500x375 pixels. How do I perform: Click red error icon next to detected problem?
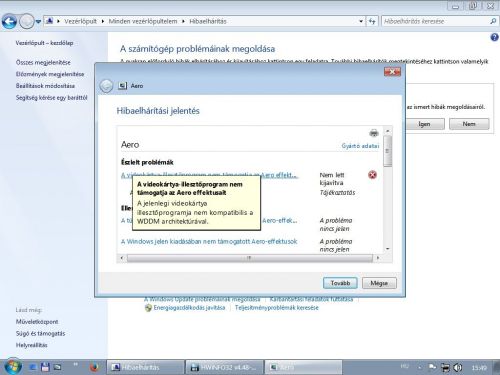click(x=372, y=175)
